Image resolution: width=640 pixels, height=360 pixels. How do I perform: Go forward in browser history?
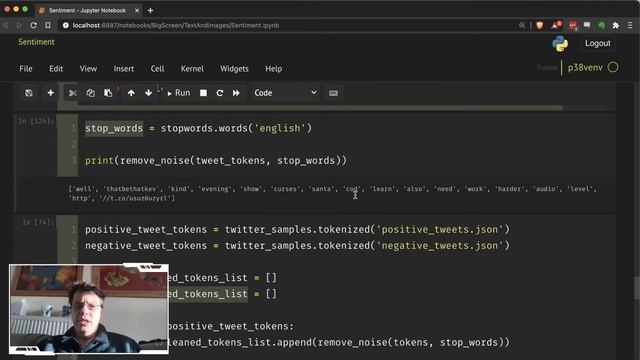tap(19, 25)
